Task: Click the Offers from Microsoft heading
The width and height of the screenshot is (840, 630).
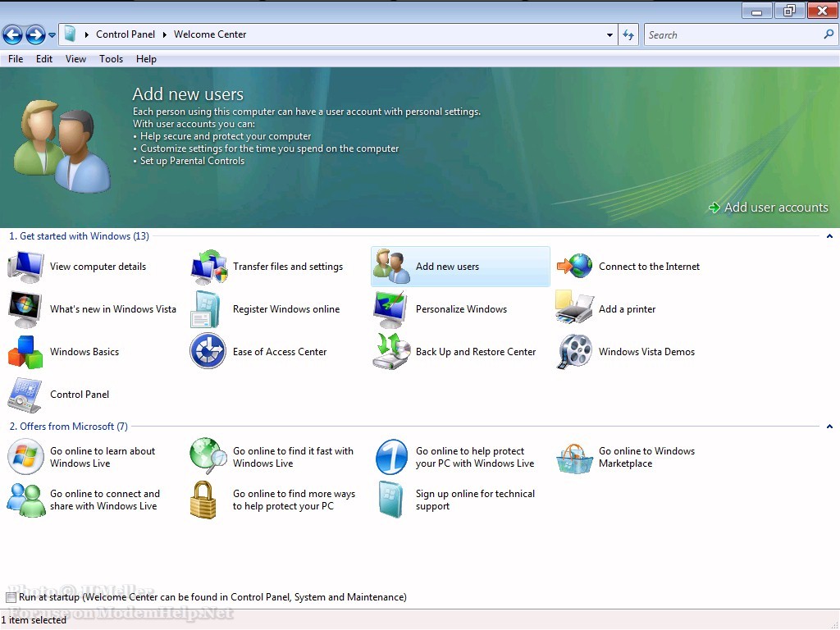Action: (69, 427)
